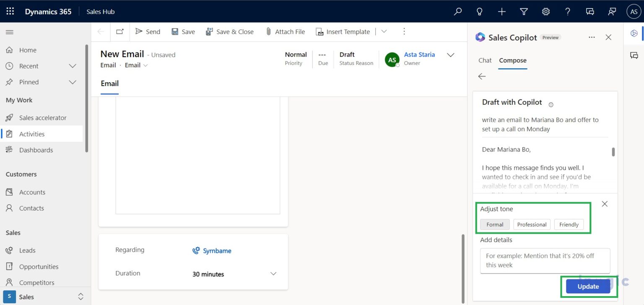Screen dimensions: 644x305
Task: Open the Teams chat icon in the top bar
Action: tap(590, 11)
